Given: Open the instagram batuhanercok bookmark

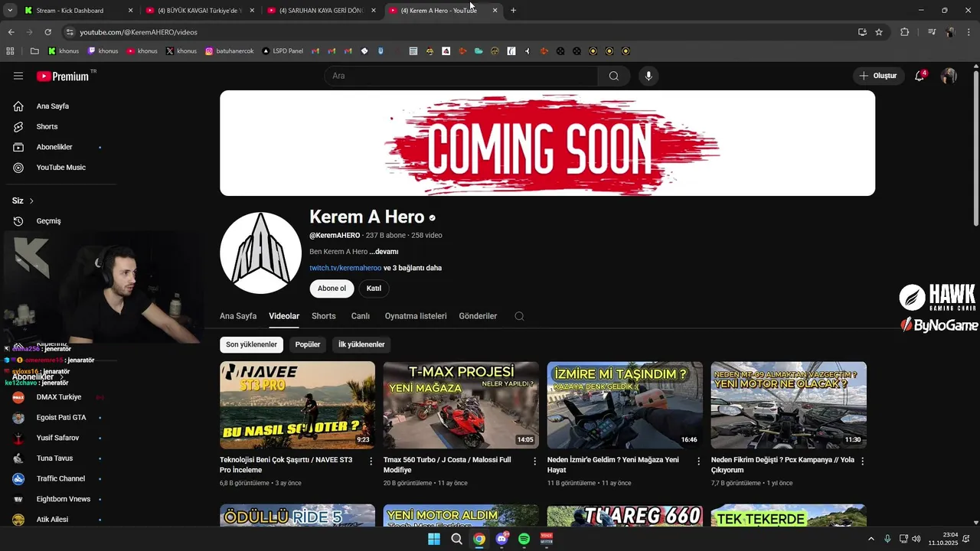Looking at the screenshot, I should pos(229,51).
